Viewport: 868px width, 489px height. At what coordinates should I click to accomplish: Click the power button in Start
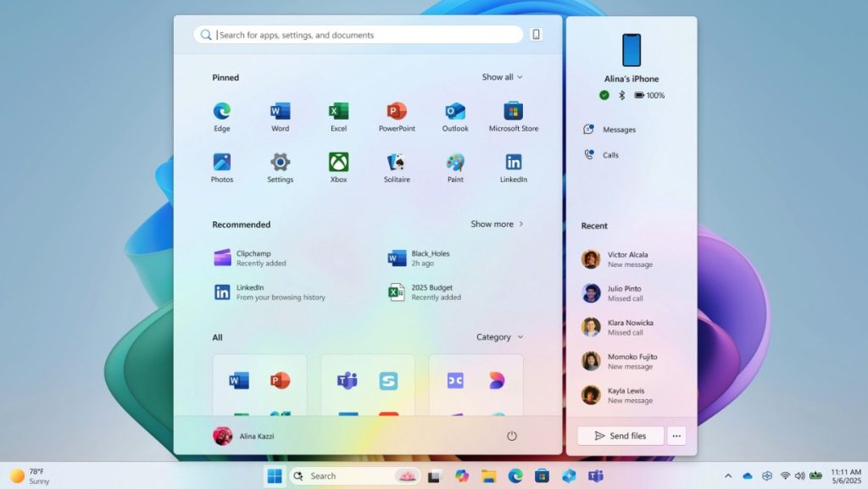click(x=511, y=436)
